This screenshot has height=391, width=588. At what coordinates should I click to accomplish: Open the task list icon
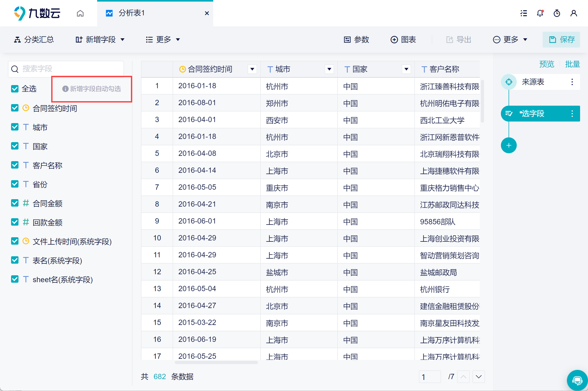tap(524, 13)
